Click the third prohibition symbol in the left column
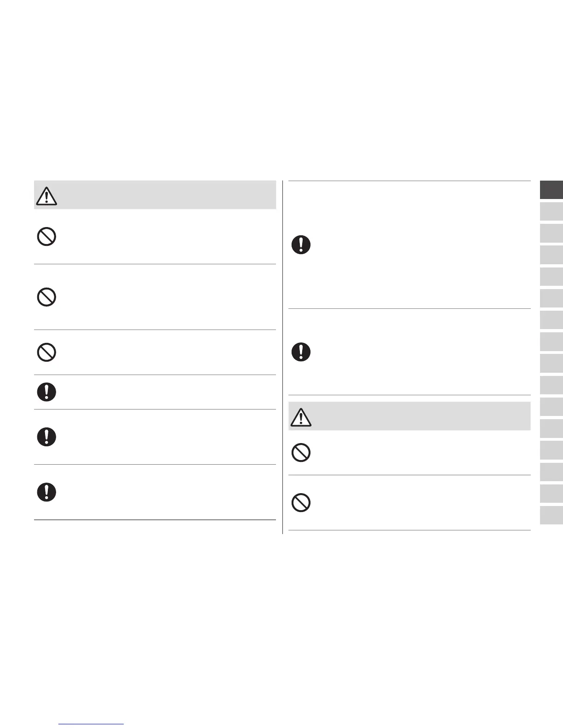 tap(46, 353)
